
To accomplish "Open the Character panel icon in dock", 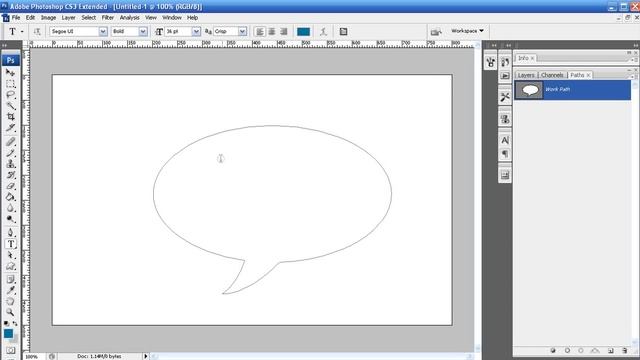I will [x=505, y=140].
